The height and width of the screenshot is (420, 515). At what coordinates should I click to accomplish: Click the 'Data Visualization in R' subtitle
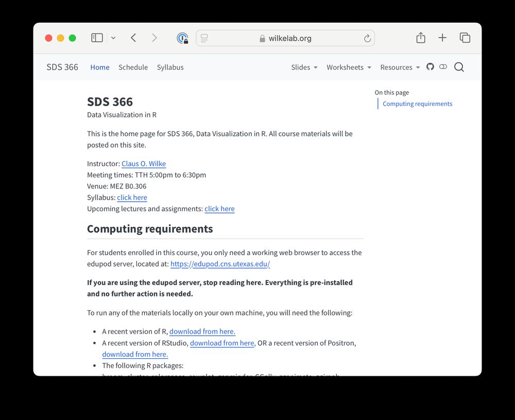point(122,115)
